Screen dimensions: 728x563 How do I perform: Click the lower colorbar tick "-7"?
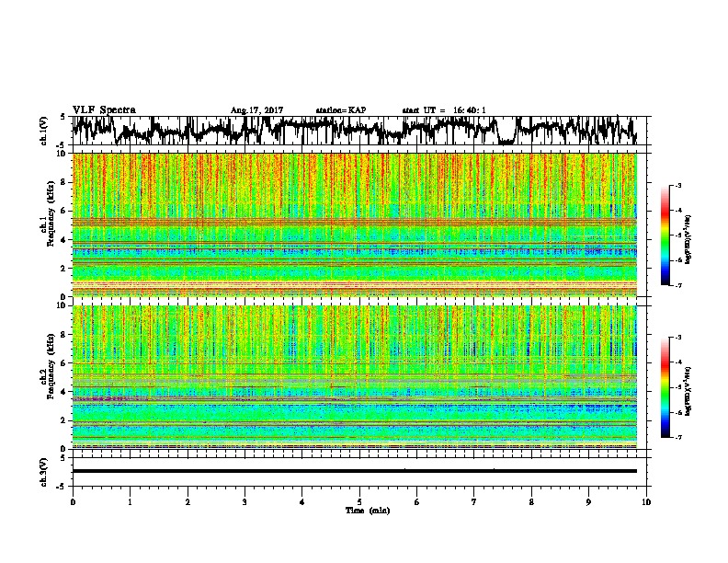pyautogui.click(x=678, y=437)
